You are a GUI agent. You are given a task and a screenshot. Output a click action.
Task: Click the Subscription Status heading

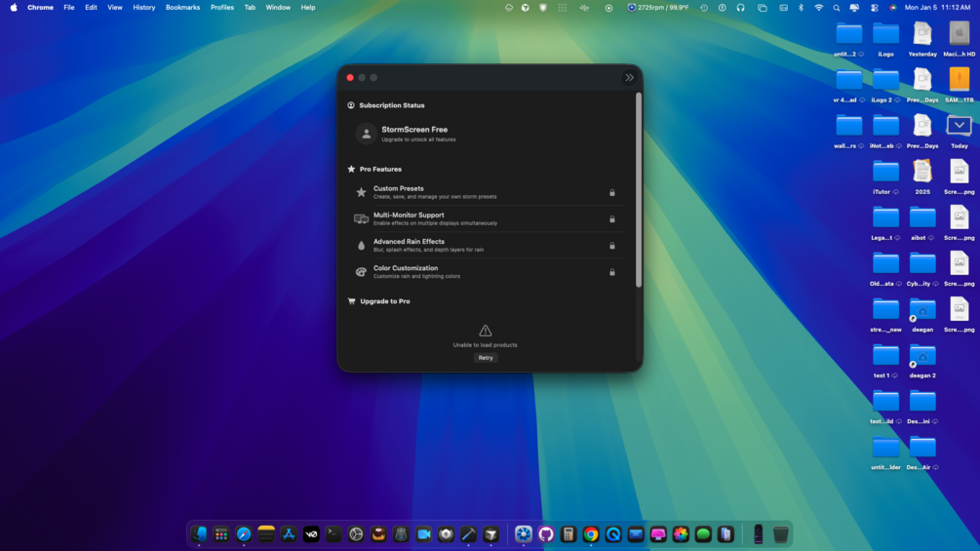(x=391, y=105)
